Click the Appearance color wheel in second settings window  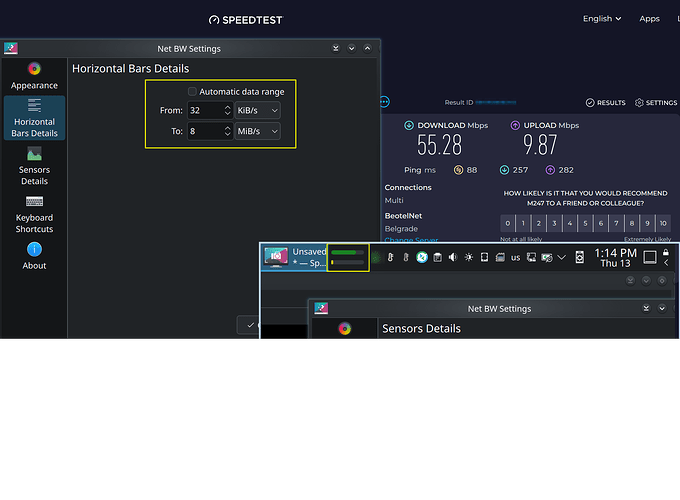click(x=345, y=329)
